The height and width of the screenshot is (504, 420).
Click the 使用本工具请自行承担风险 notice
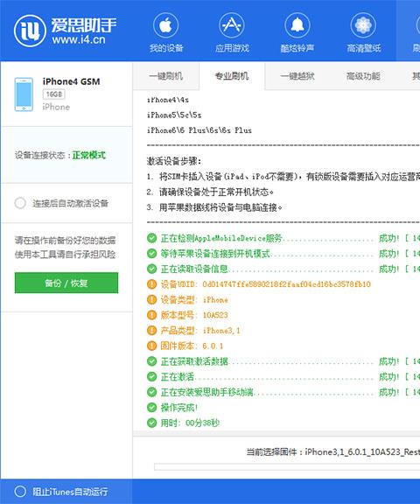(66, 255)
